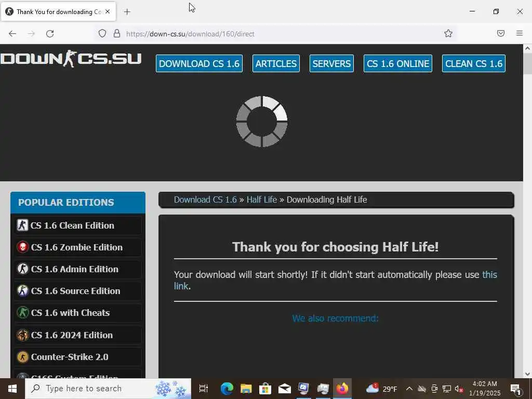Open the weather widget showing 29°F

tap(382, 389)
